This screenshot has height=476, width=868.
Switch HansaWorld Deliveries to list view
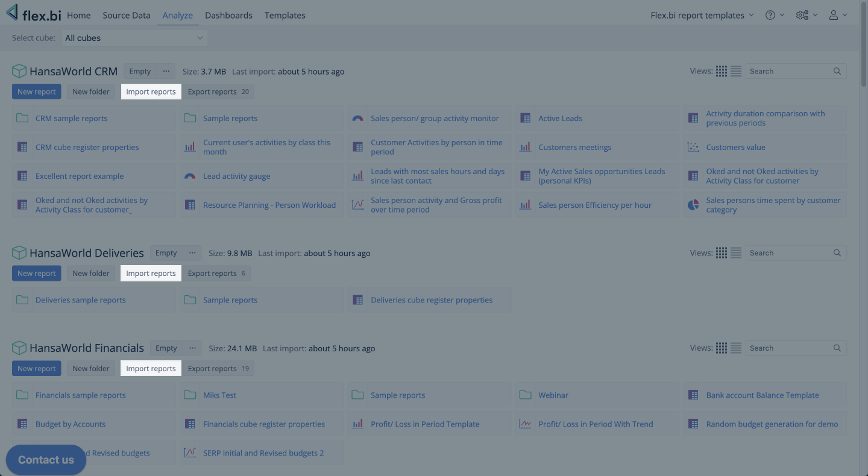pyautogui.click(x=736, y=253)
